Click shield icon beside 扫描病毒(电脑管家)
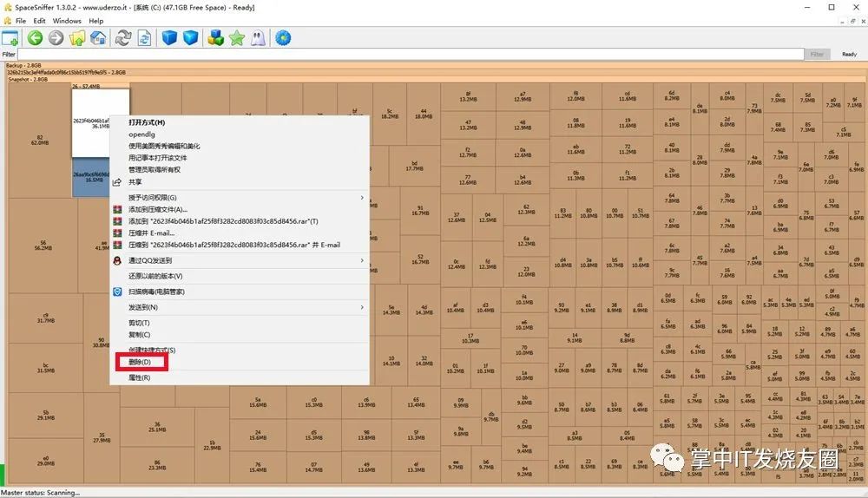This screenshot has width=868, height=498. [x=117, y=292]
